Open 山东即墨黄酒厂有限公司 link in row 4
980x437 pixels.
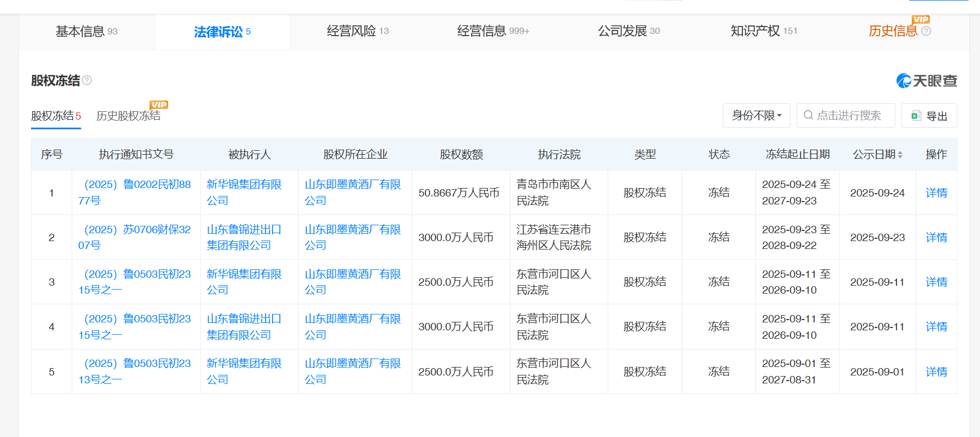tap(353, 327)
